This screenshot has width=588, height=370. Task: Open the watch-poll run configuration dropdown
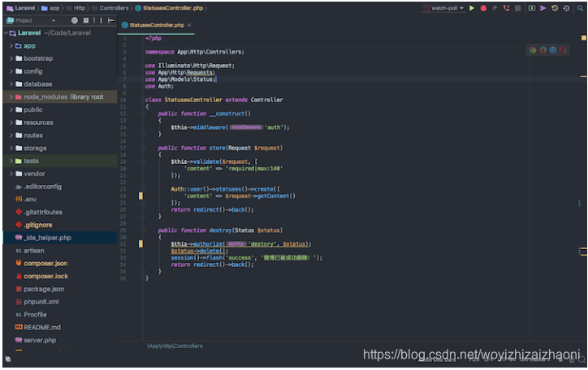point(443,8)
